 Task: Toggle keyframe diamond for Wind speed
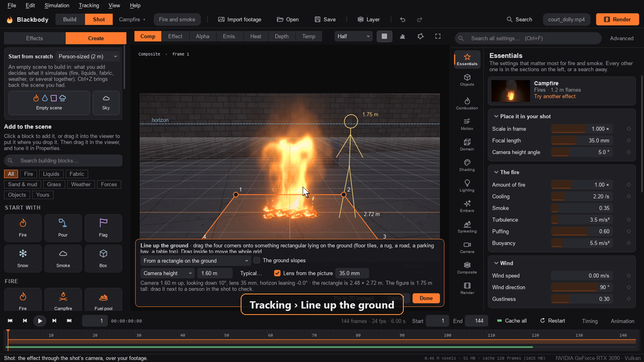point(629,276)
